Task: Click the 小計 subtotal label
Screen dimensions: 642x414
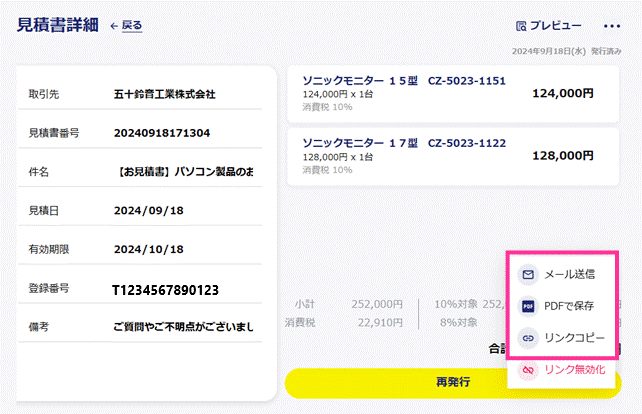Action: coord(305,304)
